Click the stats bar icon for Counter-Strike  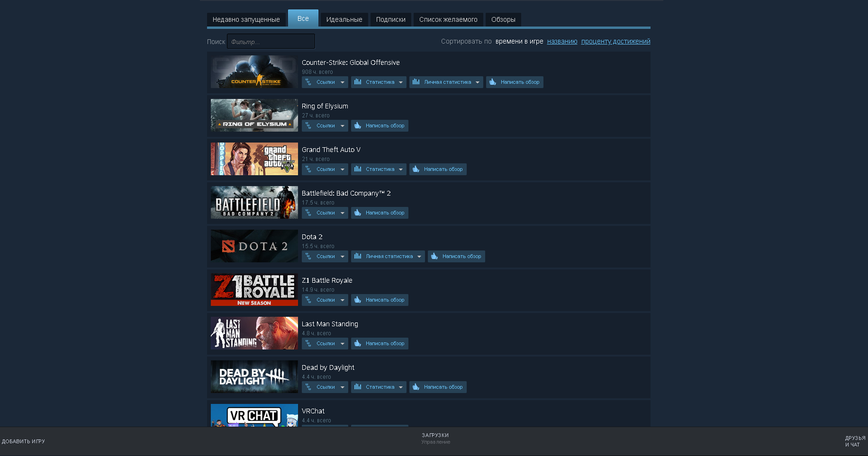point(358,82)
